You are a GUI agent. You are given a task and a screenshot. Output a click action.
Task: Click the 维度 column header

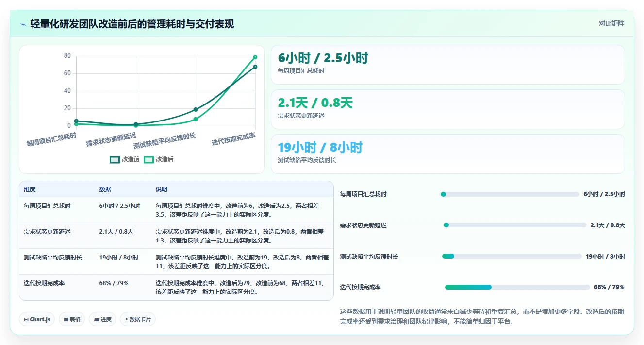click(x=30, y=190)
